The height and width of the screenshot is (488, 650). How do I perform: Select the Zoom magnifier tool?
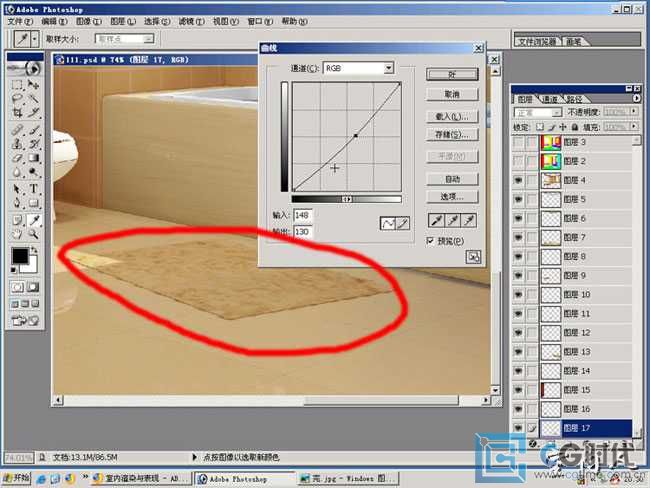coord(33,234)
